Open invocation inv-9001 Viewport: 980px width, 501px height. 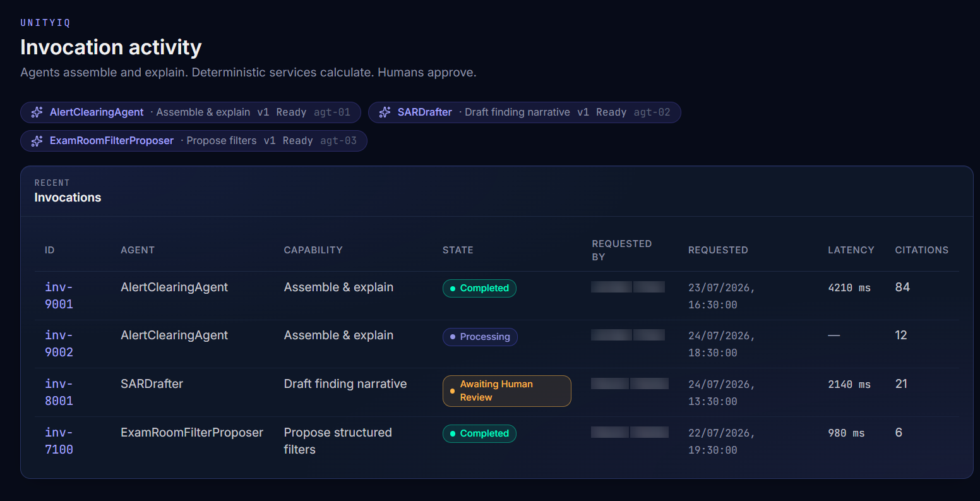click(59, 296)
